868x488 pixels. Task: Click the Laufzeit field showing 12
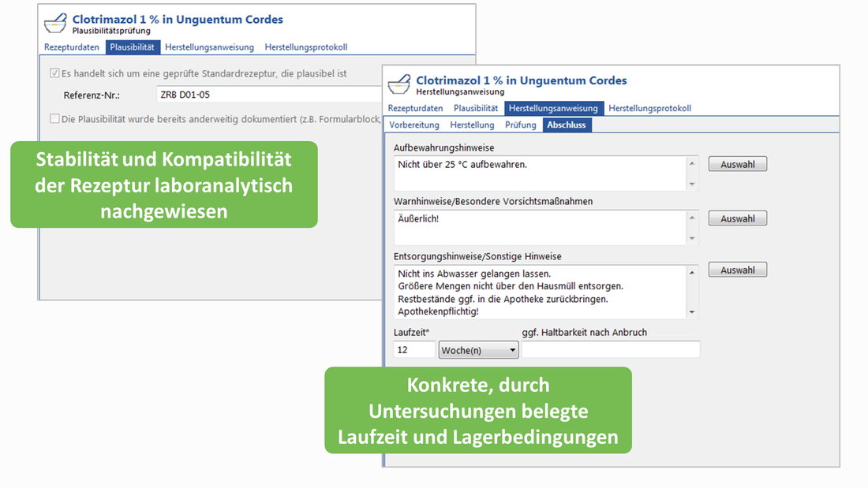coord(414,350)
